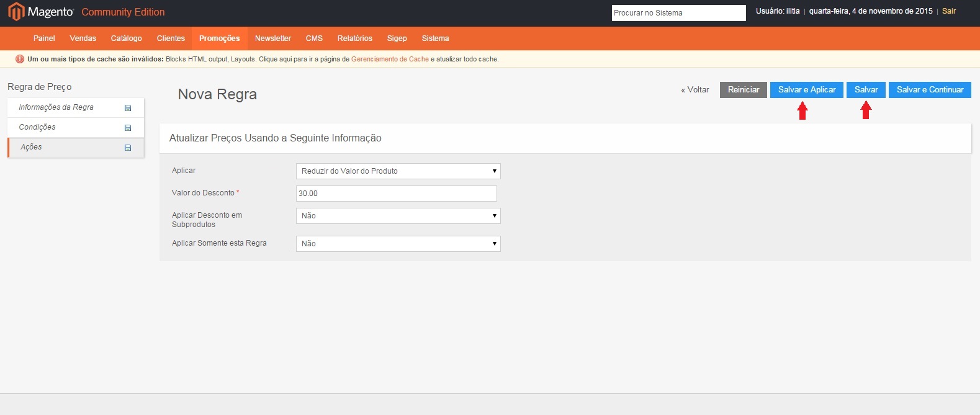
Task: Click the save icon beside Informações da Regra
Action: coord(128,108)
